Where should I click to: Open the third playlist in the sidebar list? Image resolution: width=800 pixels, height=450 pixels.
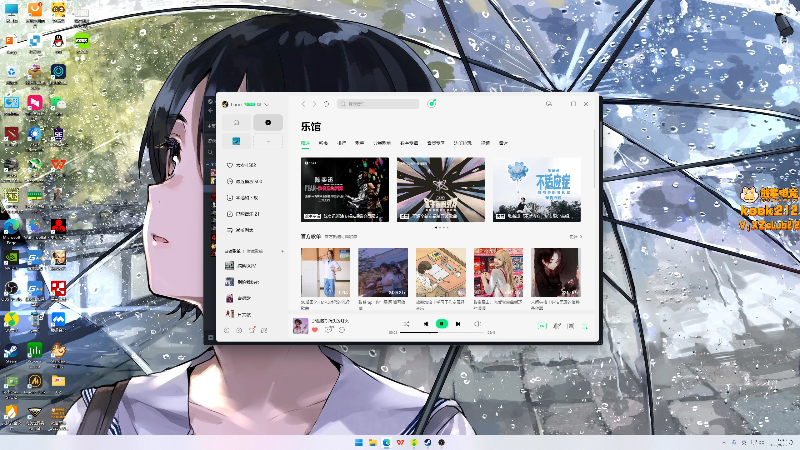tap(239, 298)
